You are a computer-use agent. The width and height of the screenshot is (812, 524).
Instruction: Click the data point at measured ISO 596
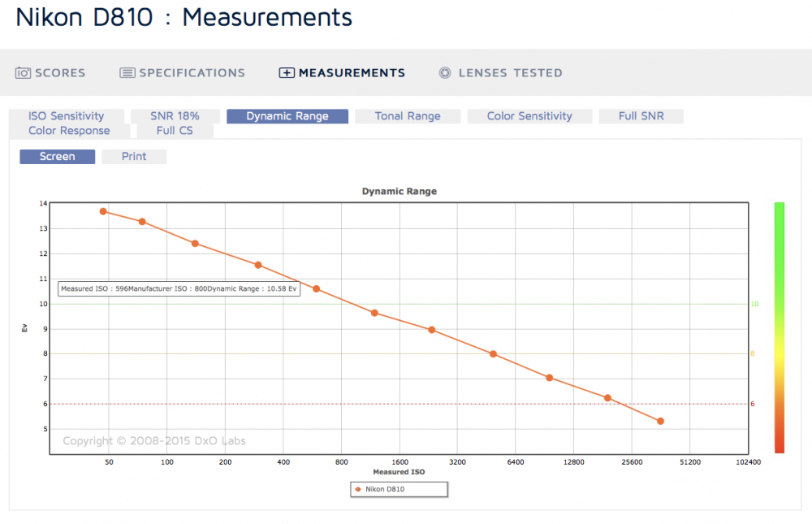(x=317, y=289)
